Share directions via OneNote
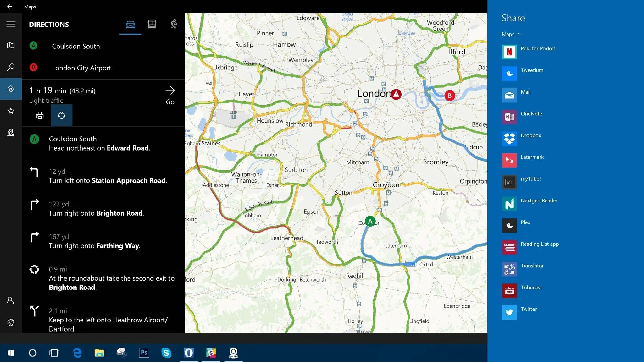 [x=531, y=114]
